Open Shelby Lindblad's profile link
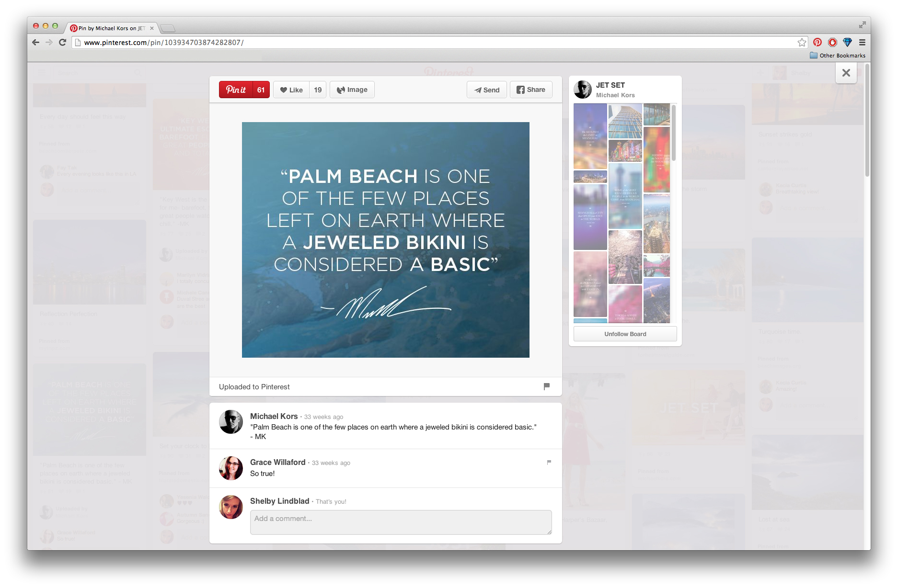Screen dimensions: 898x588 tap(280, 501)
